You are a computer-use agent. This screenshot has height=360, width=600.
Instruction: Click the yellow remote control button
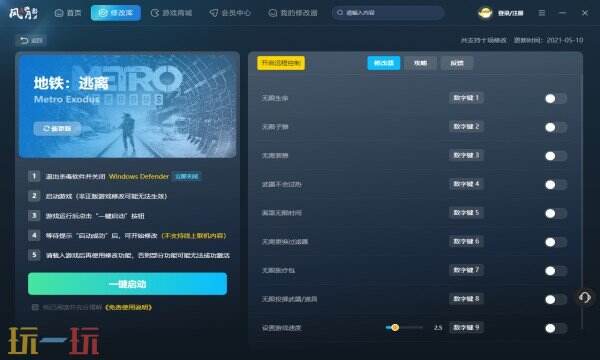[281, 63]
